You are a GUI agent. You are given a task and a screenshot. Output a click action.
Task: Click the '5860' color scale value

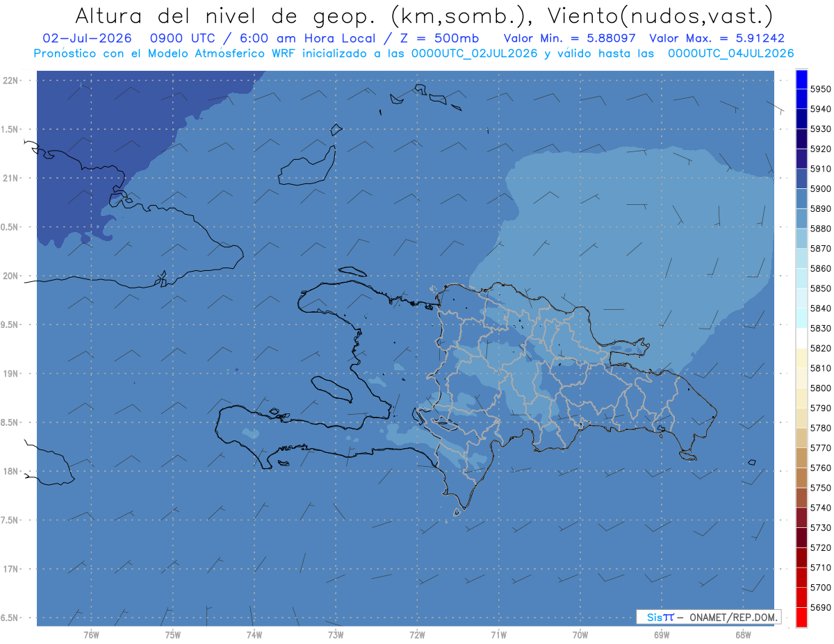click(820, 268)
